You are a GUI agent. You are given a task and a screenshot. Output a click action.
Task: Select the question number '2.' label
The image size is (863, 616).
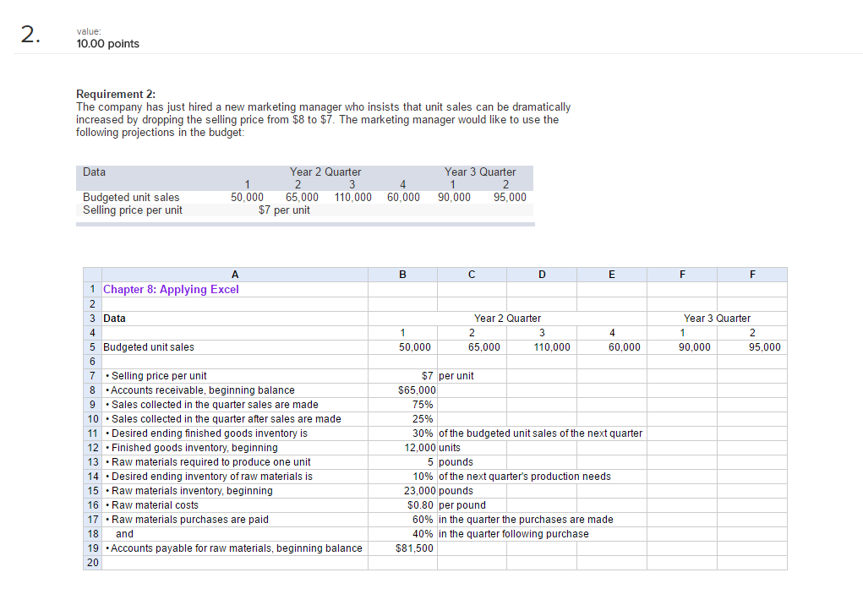(x=27, y=32)
